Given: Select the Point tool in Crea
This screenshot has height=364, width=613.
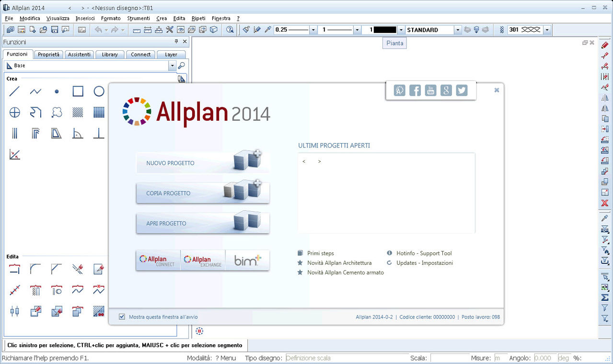Looking at the screenshot, I should pyautogui.click(x=57, y=91).
